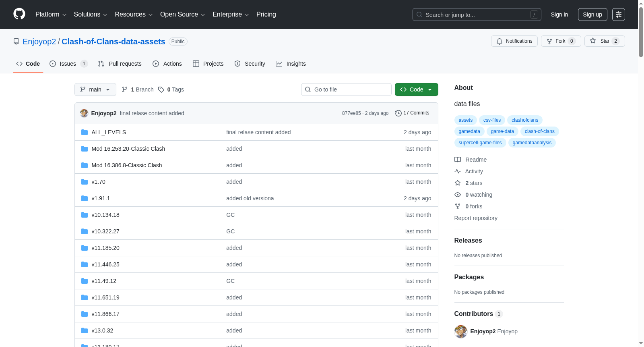Click the Enjoyop2 avatar in commit bar
The width and height of the screenshot is (644, 347).
(84, 113)
